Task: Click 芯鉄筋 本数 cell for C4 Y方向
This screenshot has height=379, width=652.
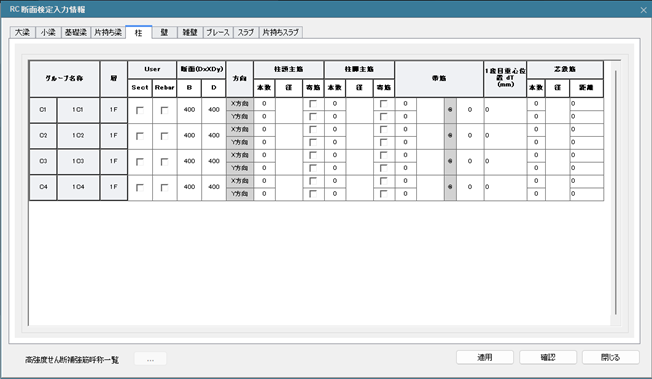Action: 536,194
